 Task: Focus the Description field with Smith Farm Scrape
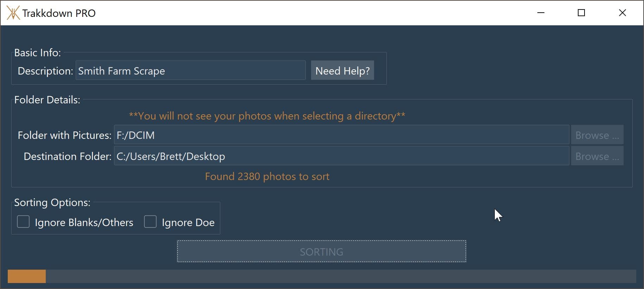click(191, 70)
